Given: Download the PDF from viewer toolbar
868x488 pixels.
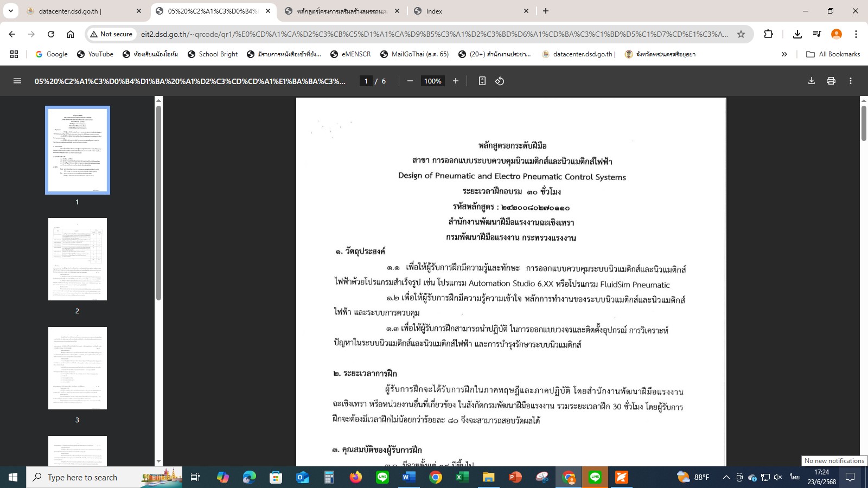Looking at the screenshot, I should (812, 81).
